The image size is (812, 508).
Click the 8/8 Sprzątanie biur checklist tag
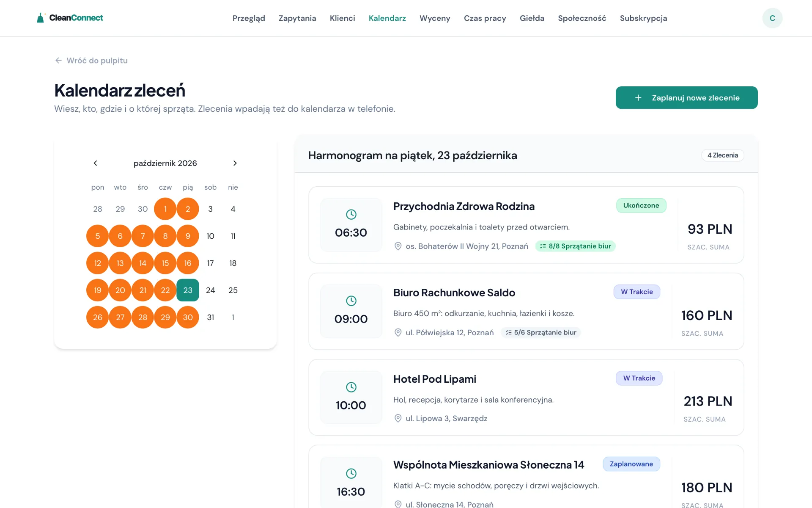pyautogui.click(x=575, y=246)
